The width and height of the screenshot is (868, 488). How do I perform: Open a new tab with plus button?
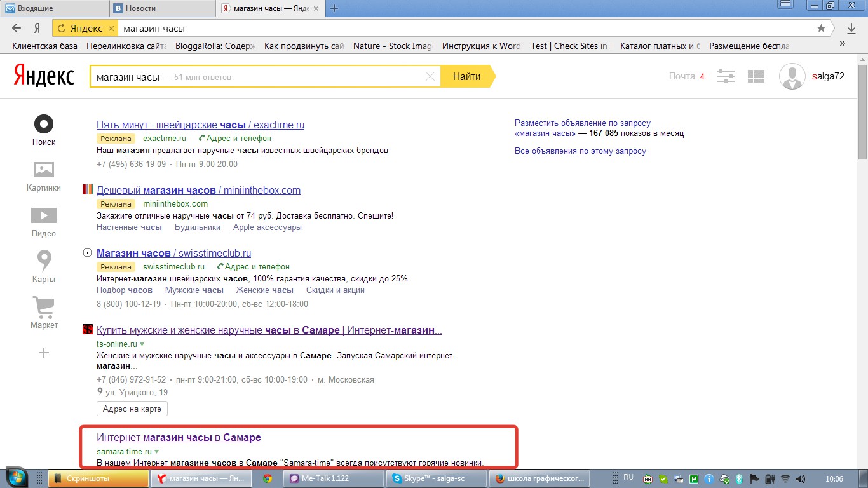point(334,8)
